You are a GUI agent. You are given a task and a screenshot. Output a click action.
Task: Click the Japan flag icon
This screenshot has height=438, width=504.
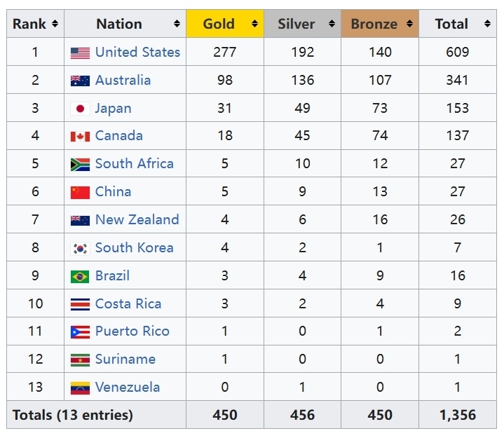[x=80, y=109]
